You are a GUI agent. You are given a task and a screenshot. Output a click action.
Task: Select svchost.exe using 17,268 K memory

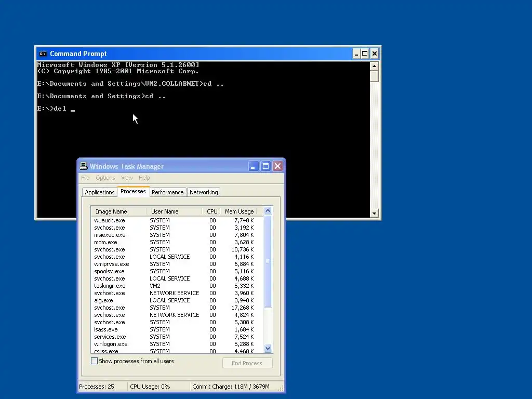click(177, 308)
